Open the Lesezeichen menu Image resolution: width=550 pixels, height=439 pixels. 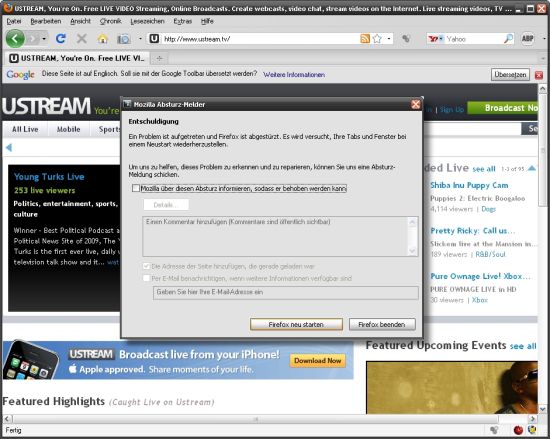tap(147, 21)
